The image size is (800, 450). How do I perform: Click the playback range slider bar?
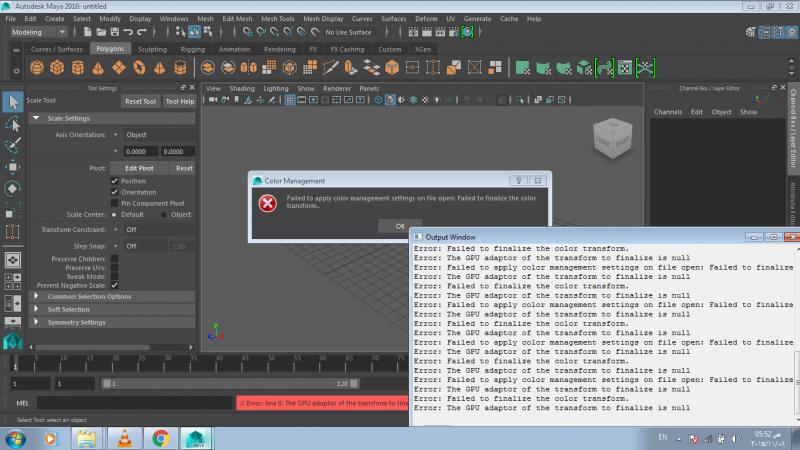tap(230, 383)
